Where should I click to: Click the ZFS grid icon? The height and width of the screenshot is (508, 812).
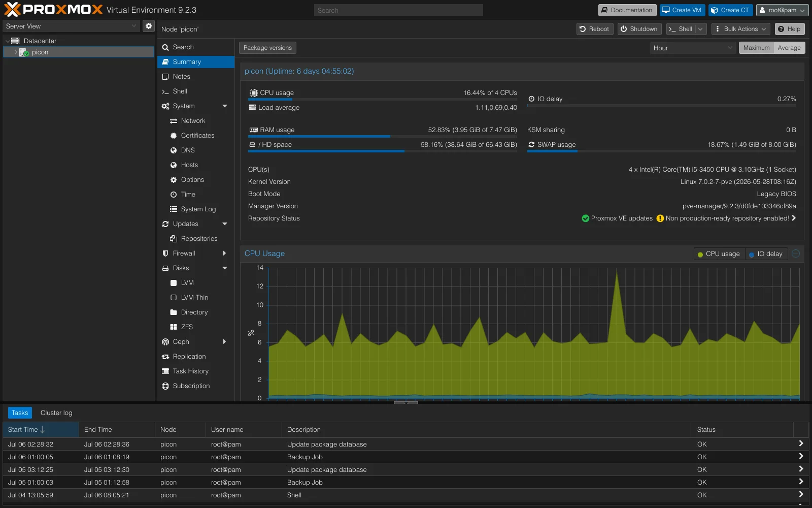(x=174, y=327)
